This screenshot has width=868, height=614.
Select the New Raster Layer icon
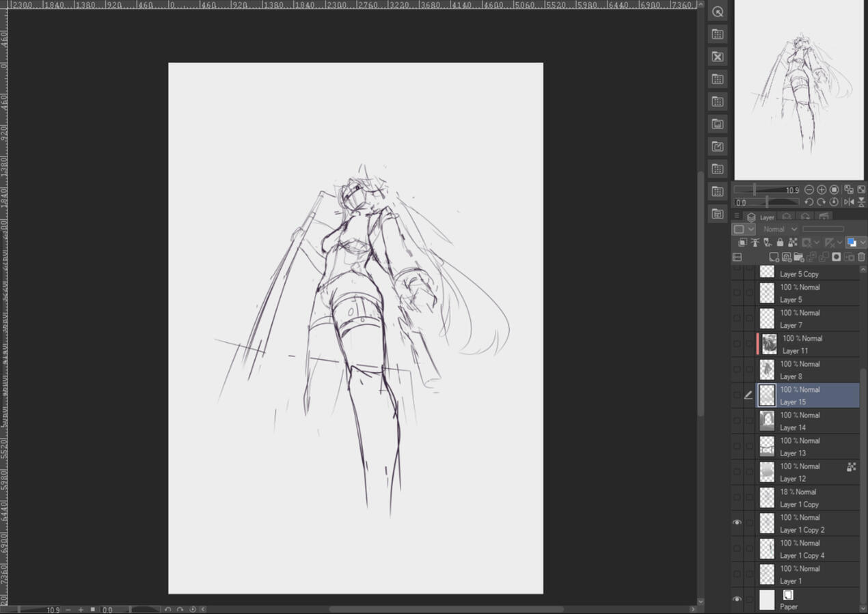tap(774, 257)
